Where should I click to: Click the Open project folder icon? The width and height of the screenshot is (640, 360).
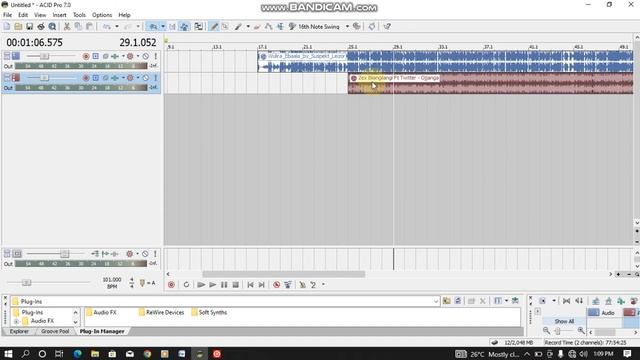pyautogui.click(x=18, y=27)
